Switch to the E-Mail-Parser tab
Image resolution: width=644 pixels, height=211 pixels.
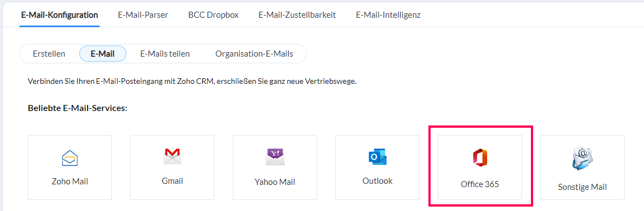point(143,15)
